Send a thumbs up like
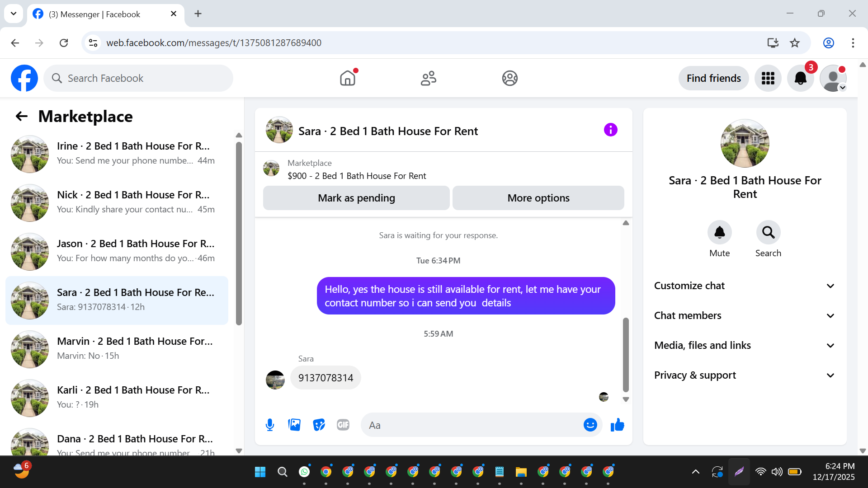868x488 pixels. [617, 425]
